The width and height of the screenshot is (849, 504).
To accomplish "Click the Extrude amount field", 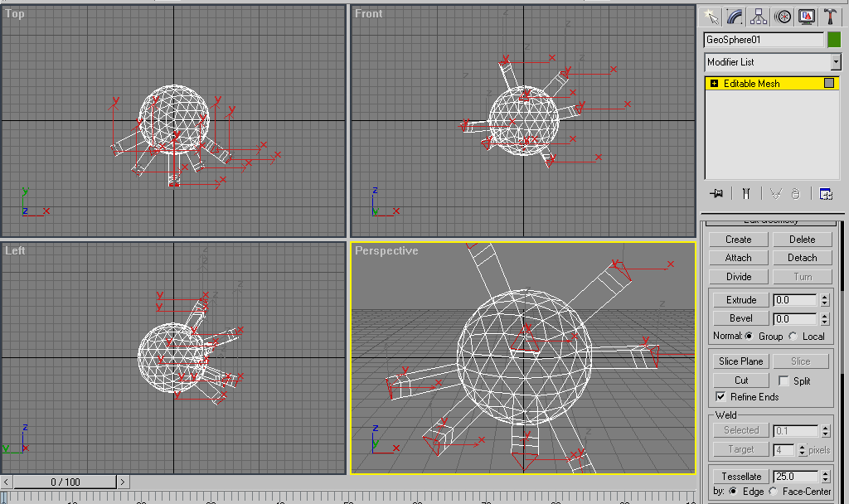I will [x=796, y=300].
